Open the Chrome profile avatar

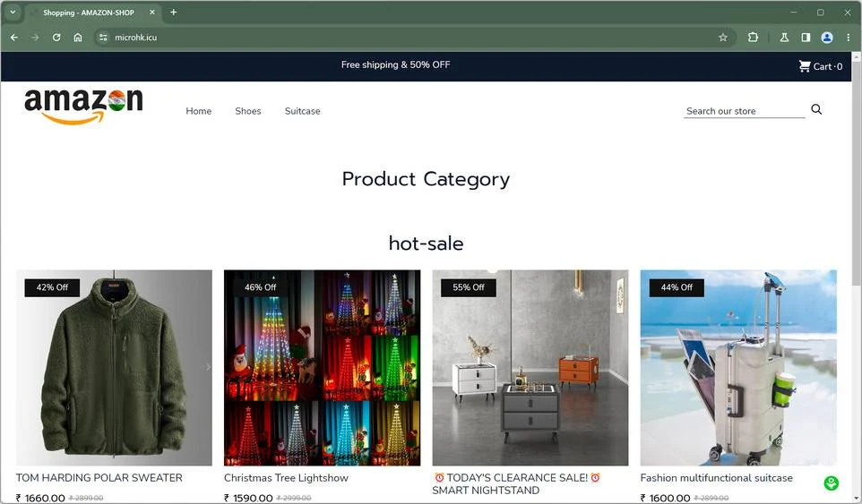pos(827,38)
